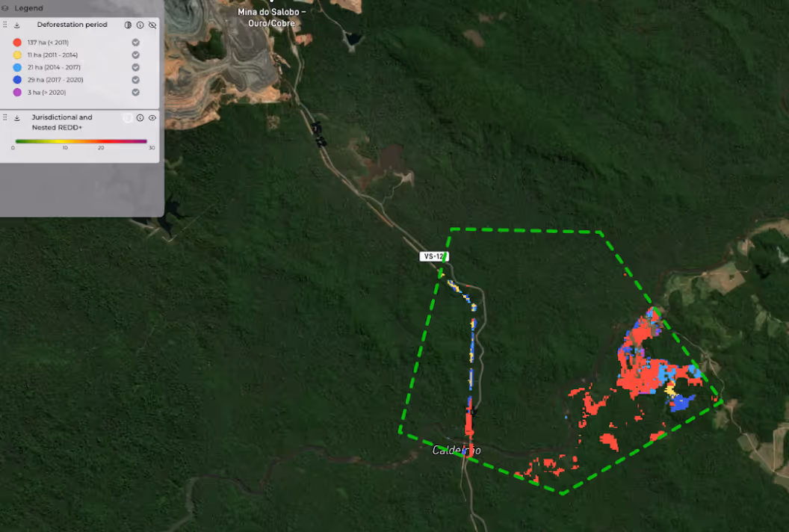Toggle visibility of the Deforestation period layer
The image size is (789, 532).
[152, 25]
